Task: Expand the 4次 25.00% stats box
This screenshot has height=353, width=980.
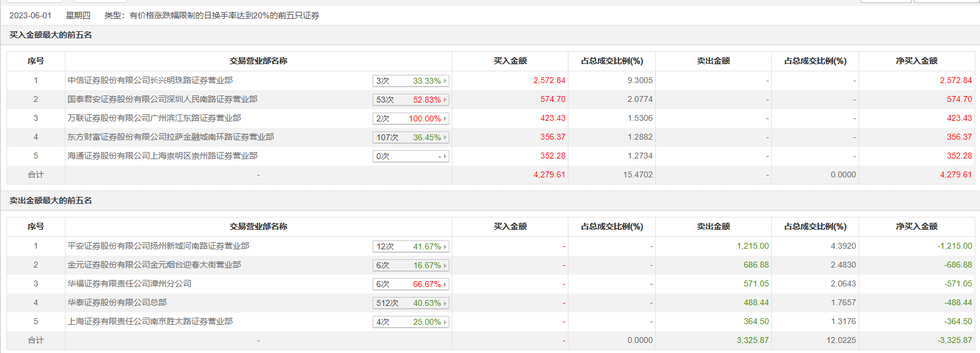Action: click(411, 322)
